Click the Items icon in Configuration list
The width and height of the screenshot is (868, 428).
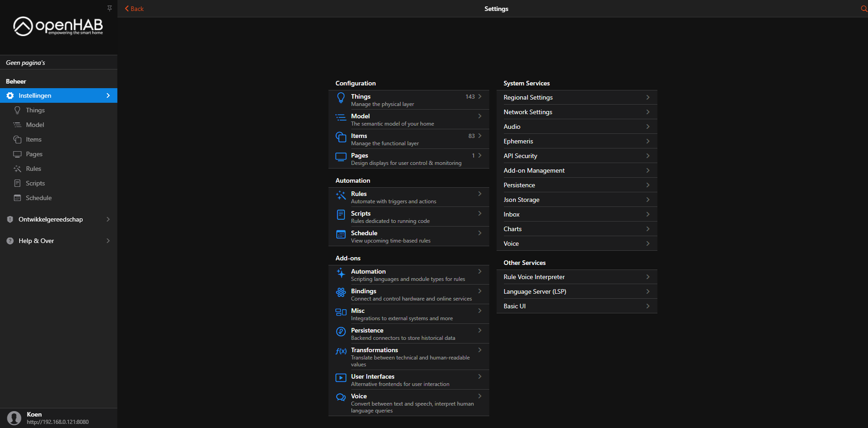[341, 137]
